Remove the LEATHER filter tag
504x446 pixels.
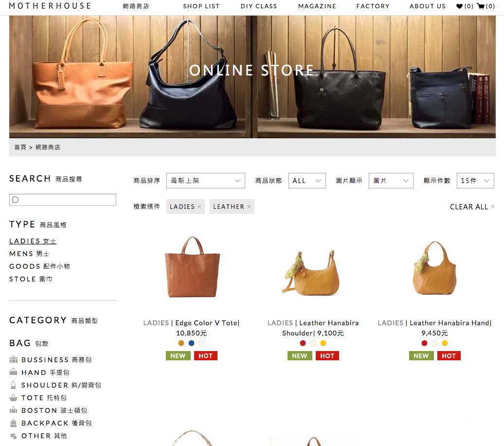pyautogui.click(x=249, y=206)
